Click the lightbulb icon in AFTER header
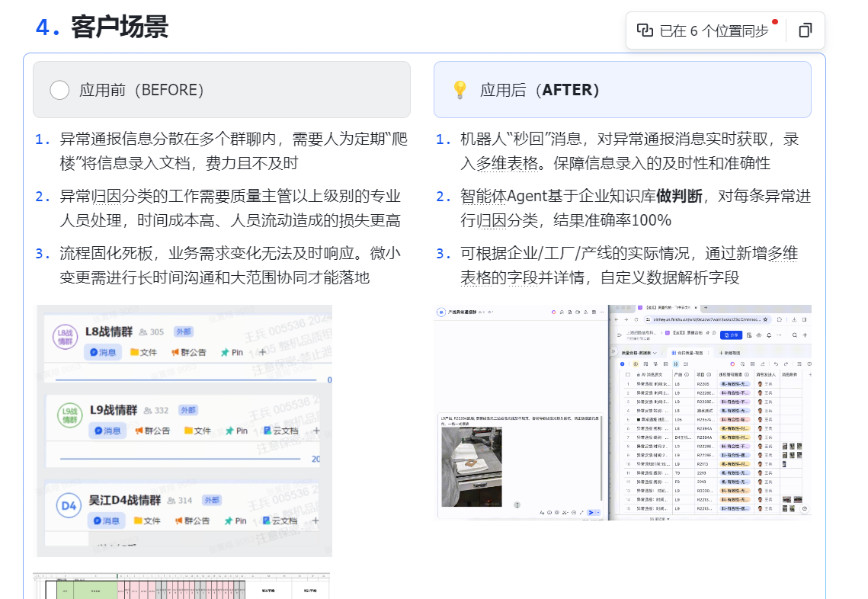Image resolution: width=868 pixels, height=599 pixels. [x=460, y=90]
